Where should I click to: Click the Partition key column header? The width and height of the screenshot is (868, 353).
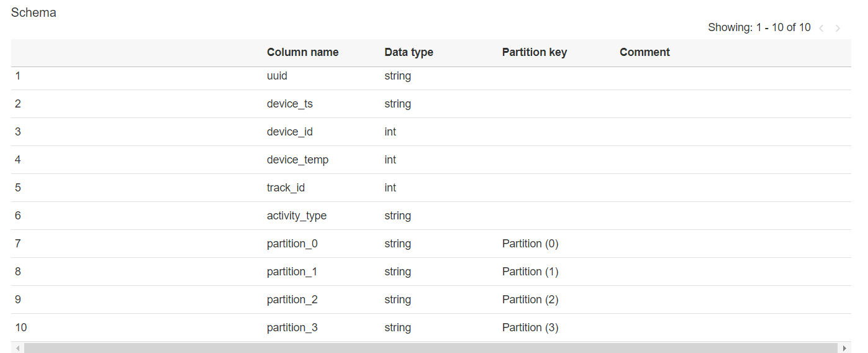[534, 52]
